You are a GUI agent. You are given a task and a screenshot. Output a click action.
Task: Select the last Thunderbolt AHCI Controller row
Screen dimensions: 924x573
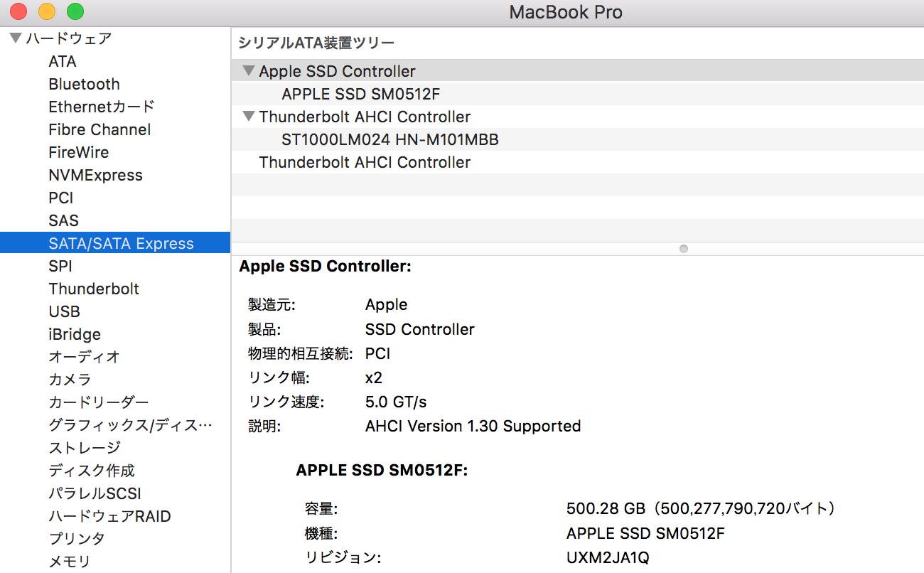pos(365,162)
